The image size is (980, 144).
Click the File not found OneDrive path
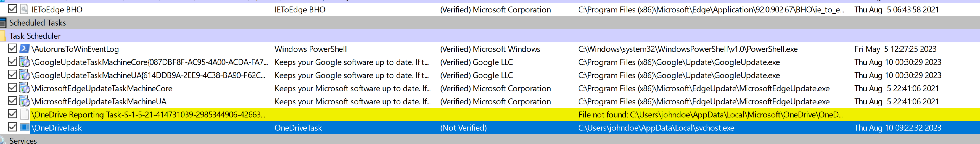point(710,115)
